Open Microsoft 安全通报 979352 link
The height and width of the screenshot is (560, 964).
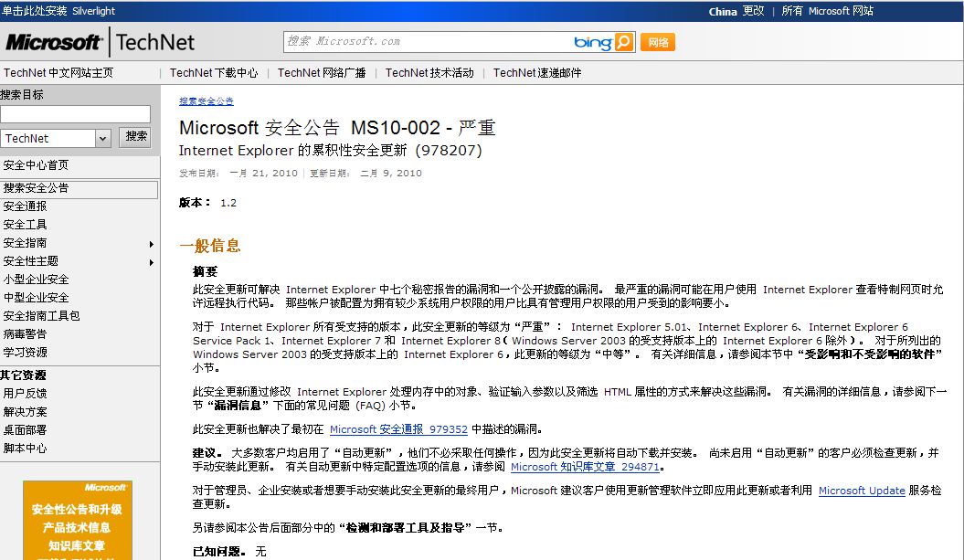(398, 429)
